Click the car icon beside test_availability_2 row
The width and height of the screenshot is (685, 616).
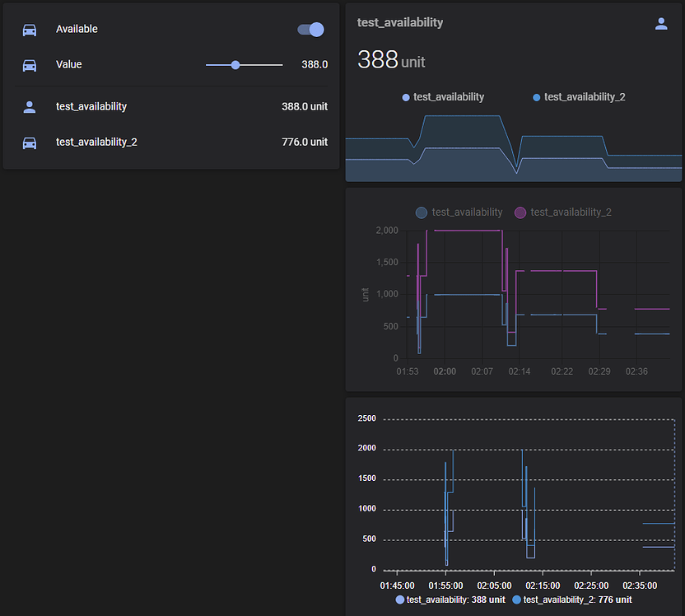30,142
